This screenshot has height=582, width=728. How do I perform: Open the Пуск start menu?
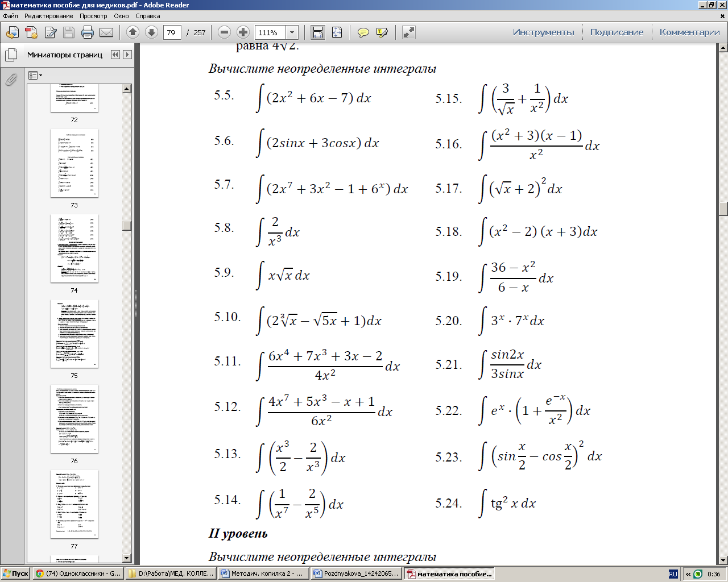[15, 574]
